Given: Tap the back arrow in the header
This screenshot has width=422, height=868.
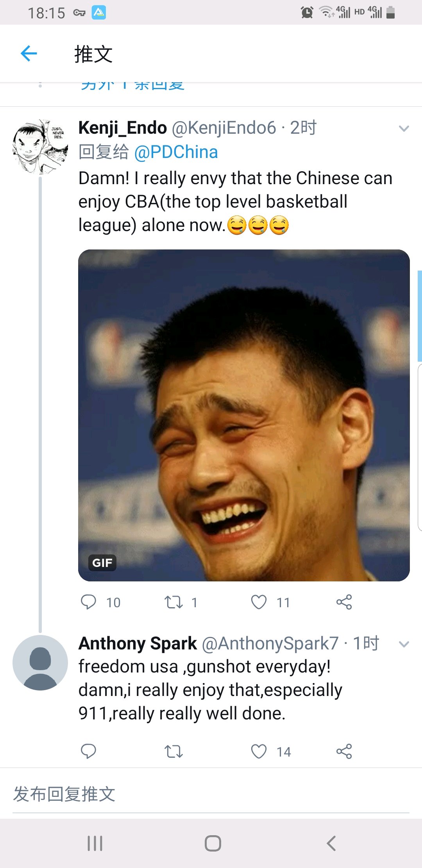Looking at the screenshot, I should click(x=29, y=54).
